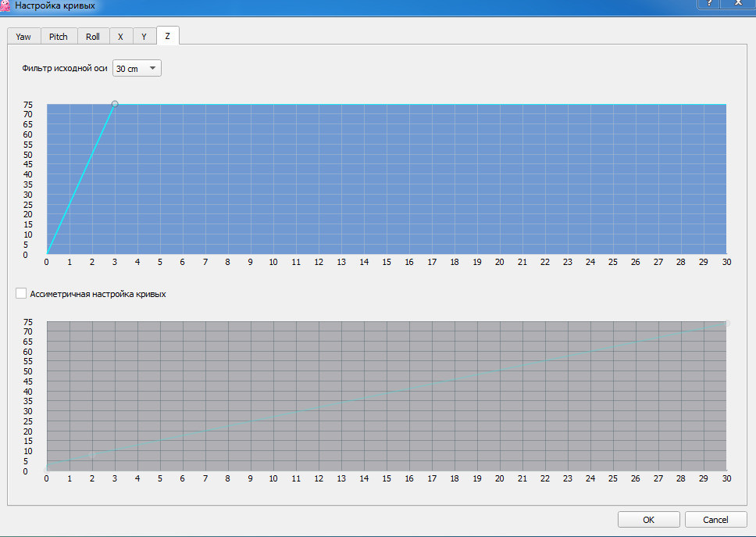Screen dimensions: 756x537
Task: Open the Roll tab
Action: click(93, 37)
